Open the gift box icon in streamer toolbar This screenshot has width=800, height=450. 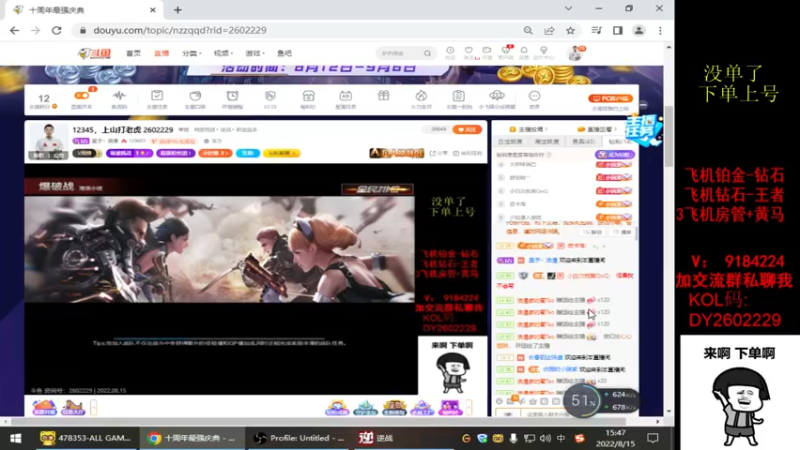point(383,96)
